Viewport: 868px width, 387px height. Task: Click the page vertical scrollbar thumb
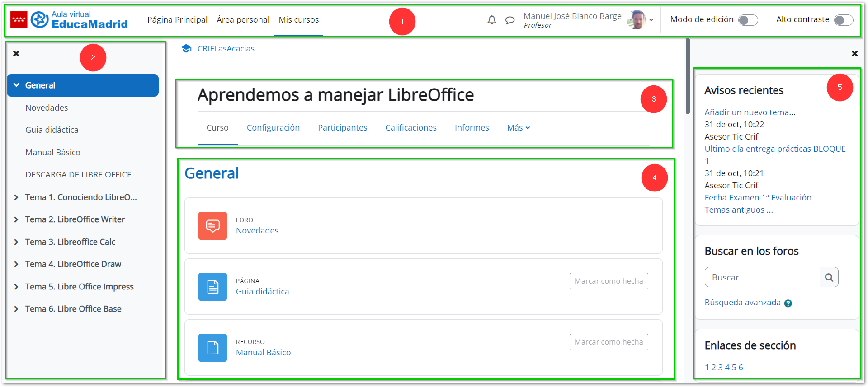pyautogui.click(x=688, y=76)
